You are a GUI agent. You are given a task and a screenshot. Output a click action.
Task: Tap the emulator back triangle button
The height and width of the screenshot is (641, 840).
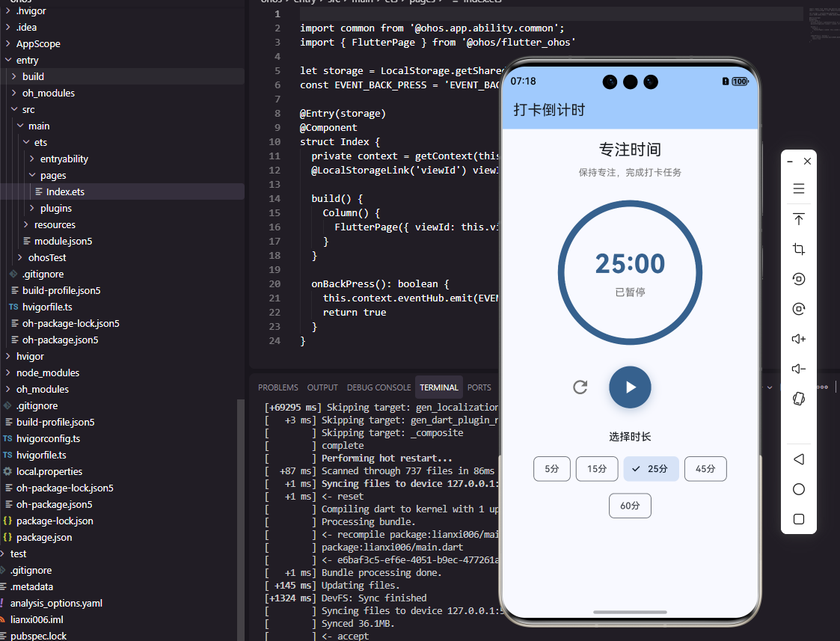tap(799, 459)
